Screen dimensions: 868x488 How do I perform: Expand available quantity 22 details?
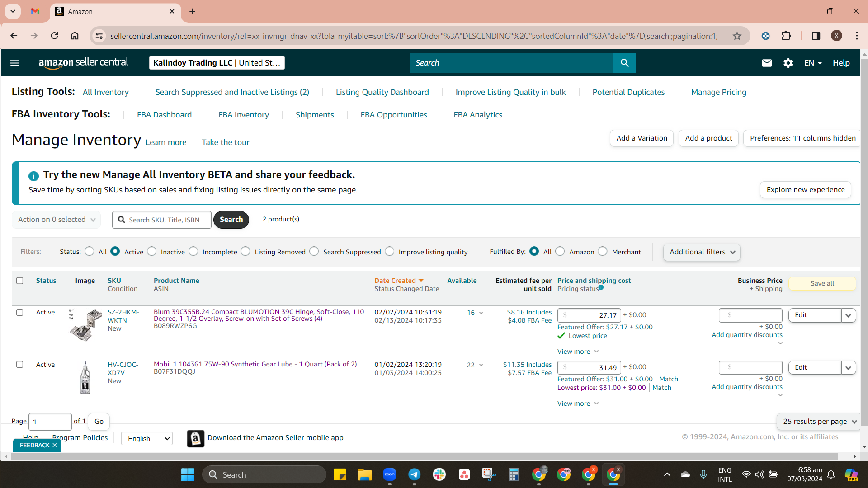point(475,365)
